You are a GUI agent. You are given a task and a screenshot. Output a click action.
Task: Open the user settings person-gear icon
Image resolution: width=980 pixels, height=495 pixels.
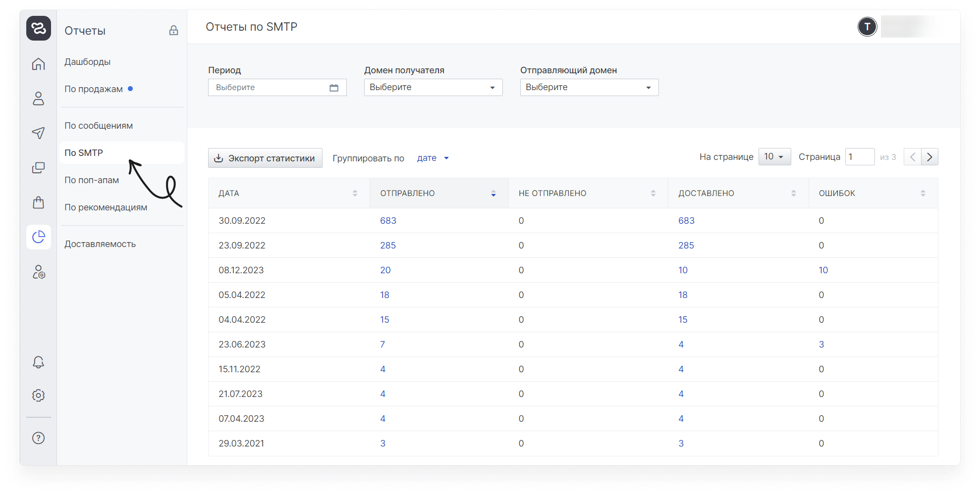(39, 272)
